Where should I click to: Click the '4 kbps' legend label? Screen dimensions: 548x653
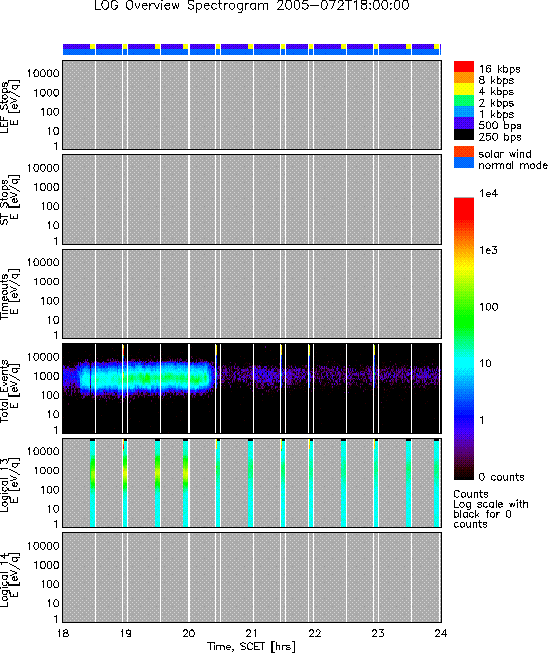point(496,92)
